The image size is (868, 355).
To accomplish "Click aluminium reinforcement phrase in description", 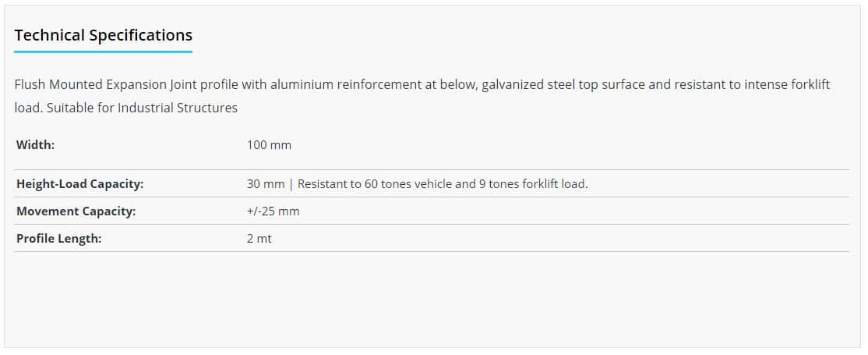I will point(340,85).
